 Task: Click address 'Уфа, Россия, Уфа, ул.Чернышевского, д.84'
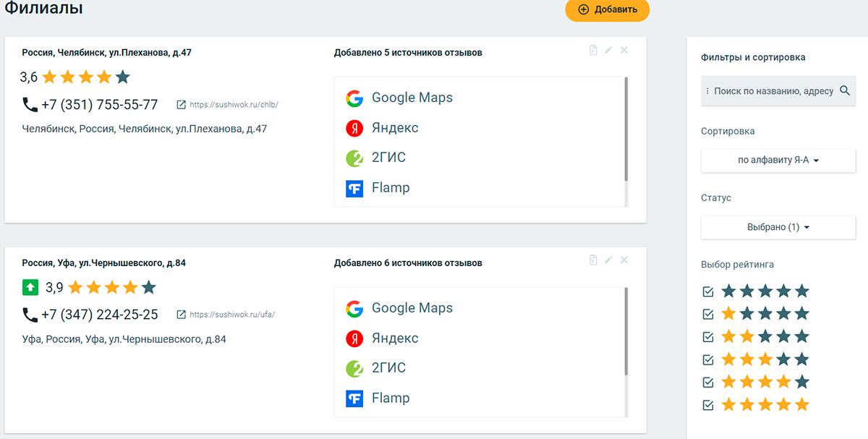tap(124, 339)
